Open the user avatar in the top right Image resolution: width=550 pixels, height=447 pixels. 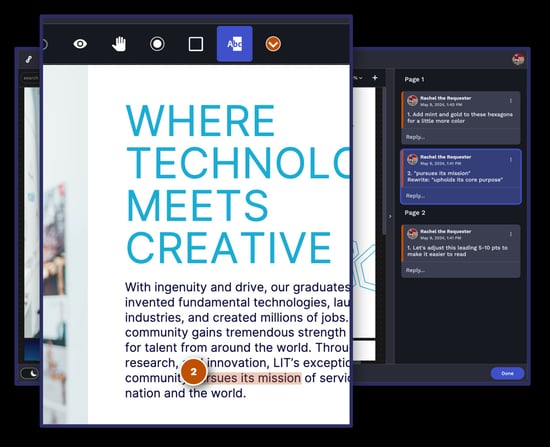(x=518, y=59)
